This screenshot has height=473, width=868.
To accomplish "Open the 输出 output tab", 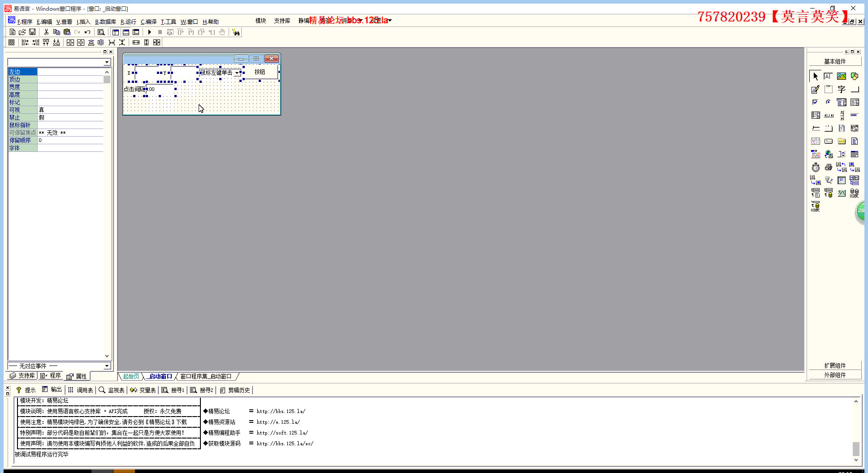I will 52,390.
